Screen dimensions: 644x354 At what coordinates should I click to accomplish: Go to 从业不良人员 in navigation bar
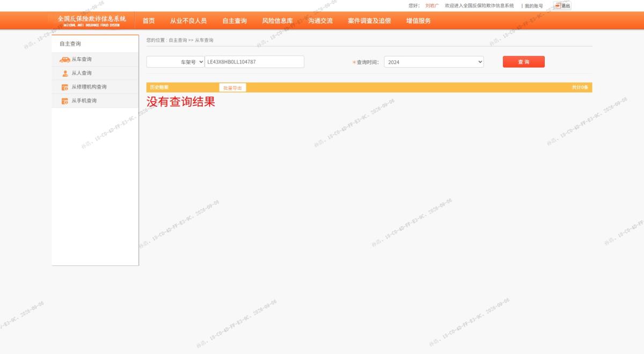click(x=188, y=21)
